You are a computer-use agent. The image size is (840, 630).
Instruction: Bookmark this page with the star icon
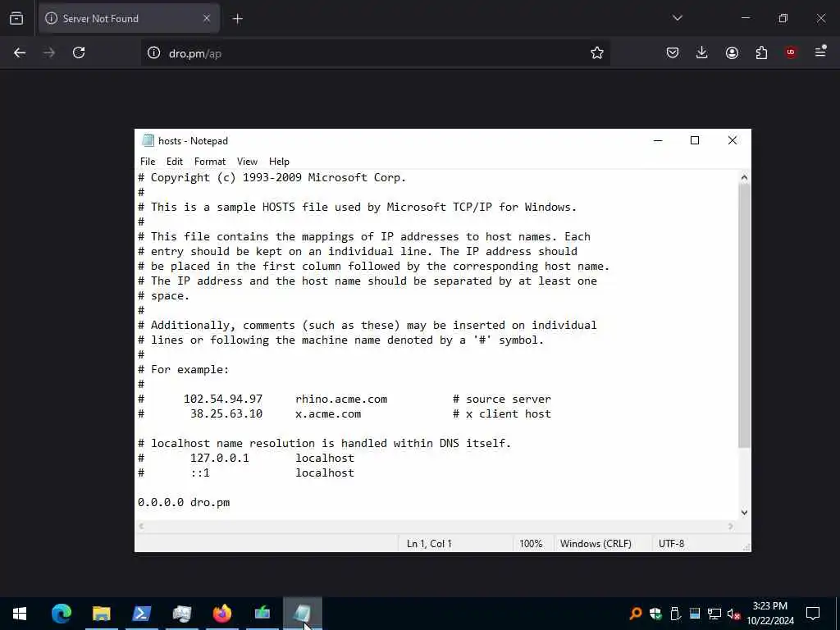[x=597, y=52]
